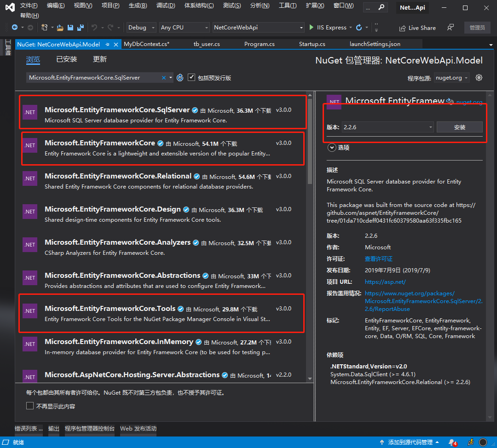Switch to the 更新 tab
This screenshot has width=497, height=448.
point(99,59)
